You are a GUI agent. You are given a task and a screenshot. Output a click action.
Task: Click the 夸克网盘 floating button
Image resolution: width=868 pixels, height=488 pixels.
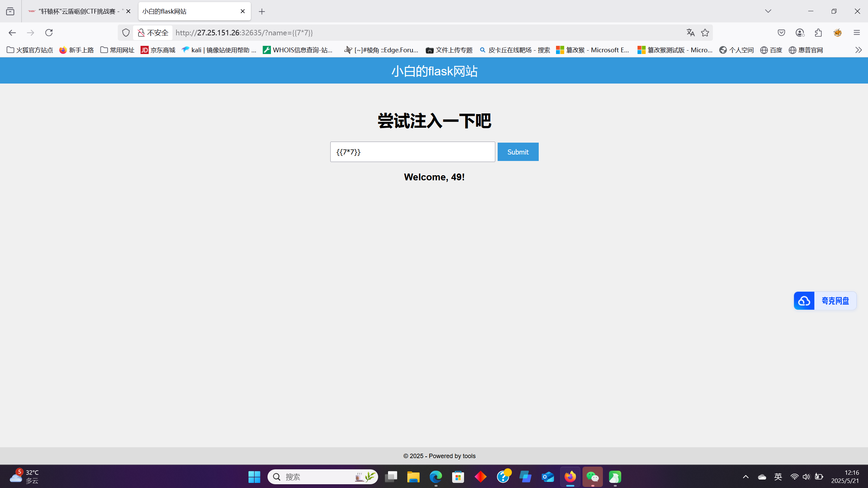[x=825, y=301]
